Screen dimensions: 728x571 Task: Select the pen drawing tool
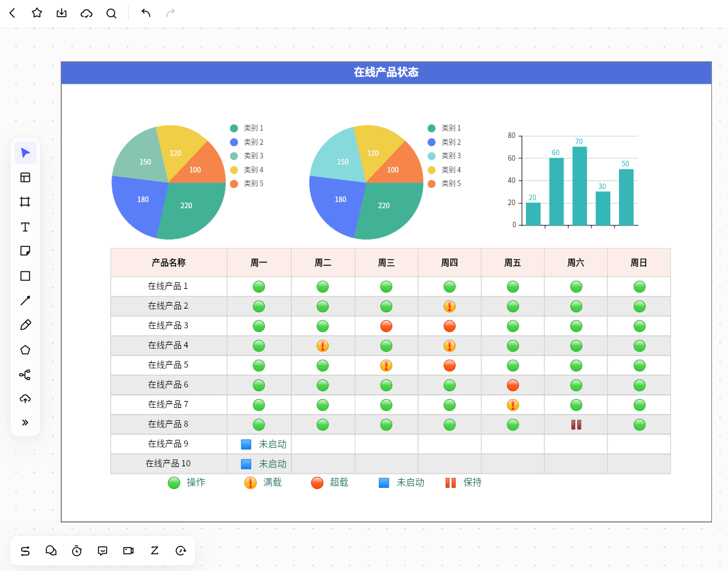click(x=25, y=325)
